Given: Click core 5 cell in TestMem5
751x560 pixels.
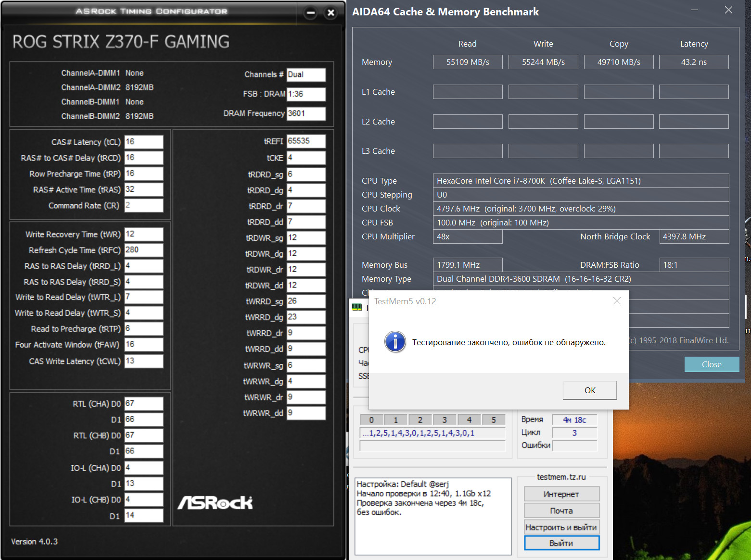Looking at the screenshot, I should click(494, 420).
